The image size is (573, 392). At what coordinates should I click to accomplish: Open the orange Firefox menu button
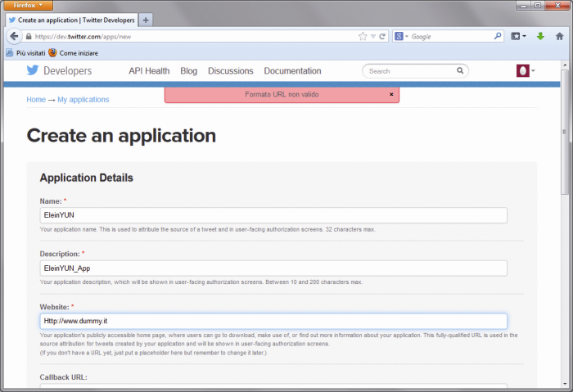(x=28, y=5)
